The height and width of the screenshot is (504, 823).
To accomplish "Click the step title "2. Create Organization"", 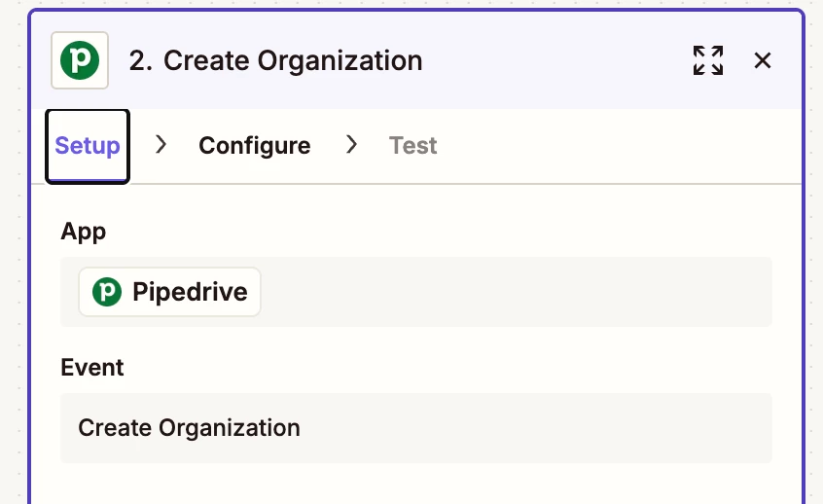I will pos(275,60).
